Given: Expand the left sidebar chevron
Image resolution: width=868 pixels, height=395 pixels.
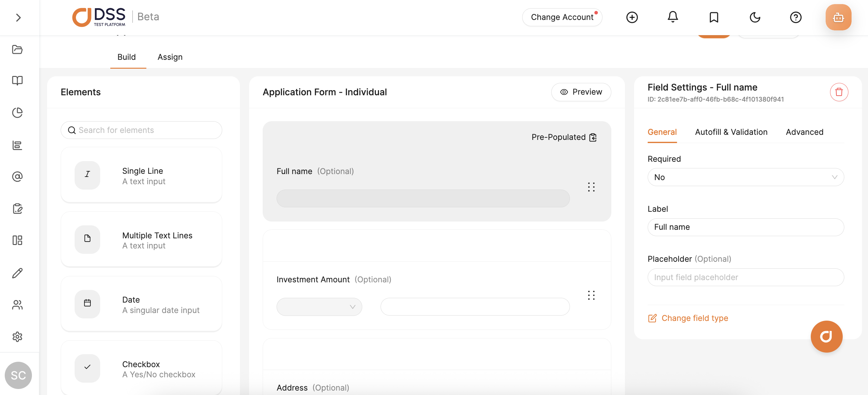Looking at the screenshot, I should click(x=18, y=17).
